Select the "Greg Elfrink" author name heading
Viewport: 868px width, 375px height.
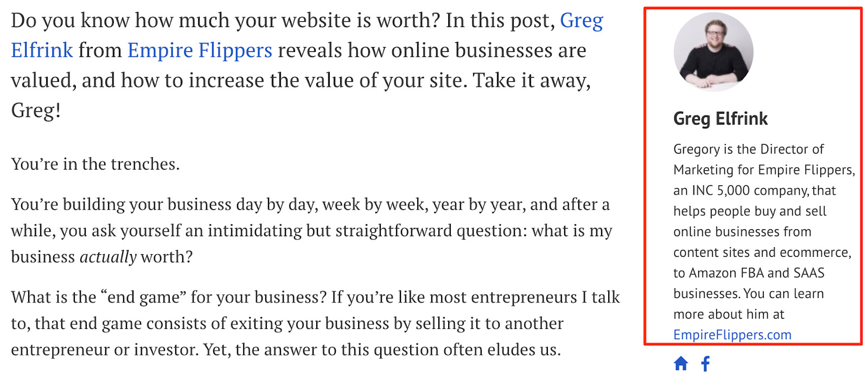[x=720, y=119]
